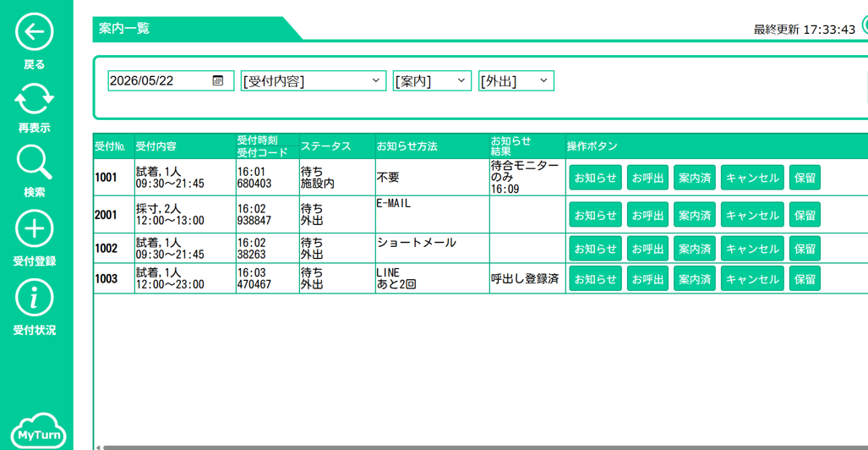Click the MyTurn cloud logo

click(38, 429)
